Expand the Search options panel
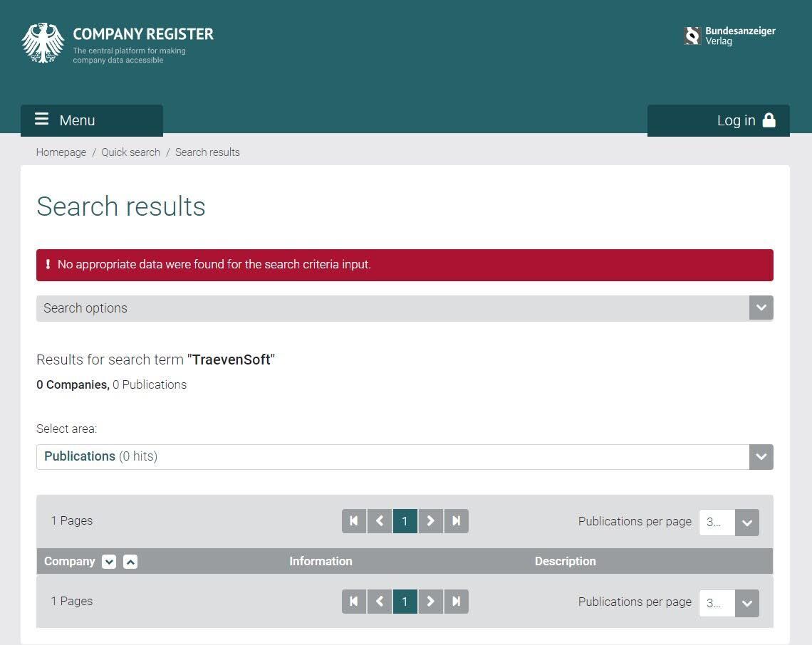812x645 pixels. [x=405, y=308]
